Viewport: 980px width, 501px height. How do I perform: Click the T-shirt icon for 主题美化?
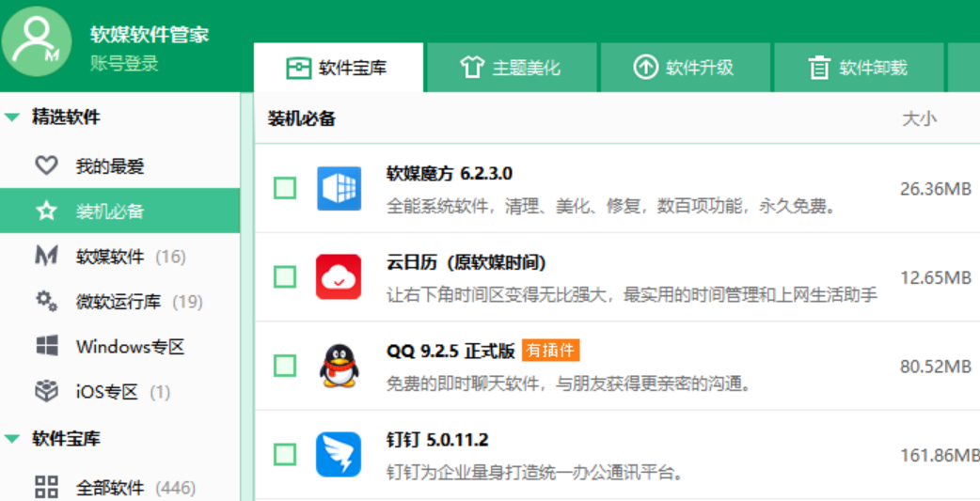[x=472, y=67]
